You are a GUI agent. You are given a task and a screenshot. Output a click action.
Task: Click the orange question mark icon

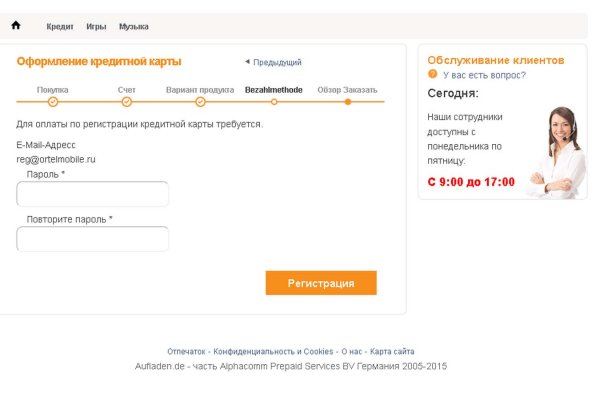432,74
